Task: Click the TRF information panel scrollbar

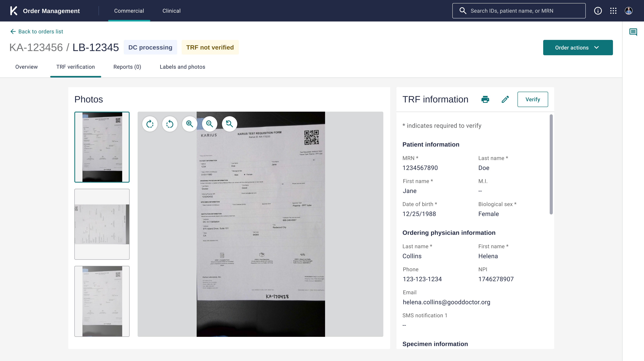Action: tap(551, 164)
